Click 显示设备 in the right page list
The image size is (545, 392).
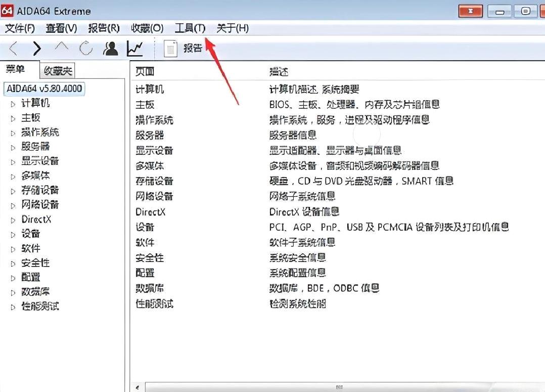pyautogui.click(x=154, y=151)
